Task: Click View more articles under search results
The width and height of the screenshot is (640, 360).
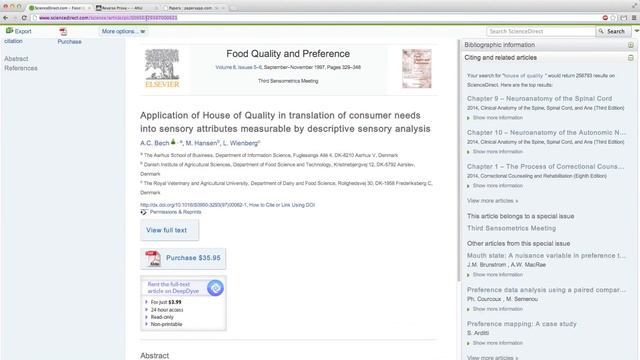Action: [492, 201]
